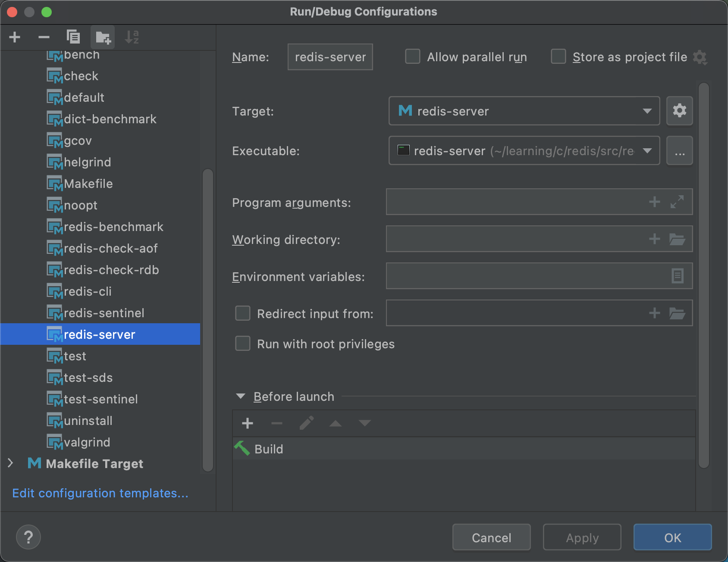Select the test-sentinel configuration
This screenshot has width=728, height=562.
pos(100,399)
